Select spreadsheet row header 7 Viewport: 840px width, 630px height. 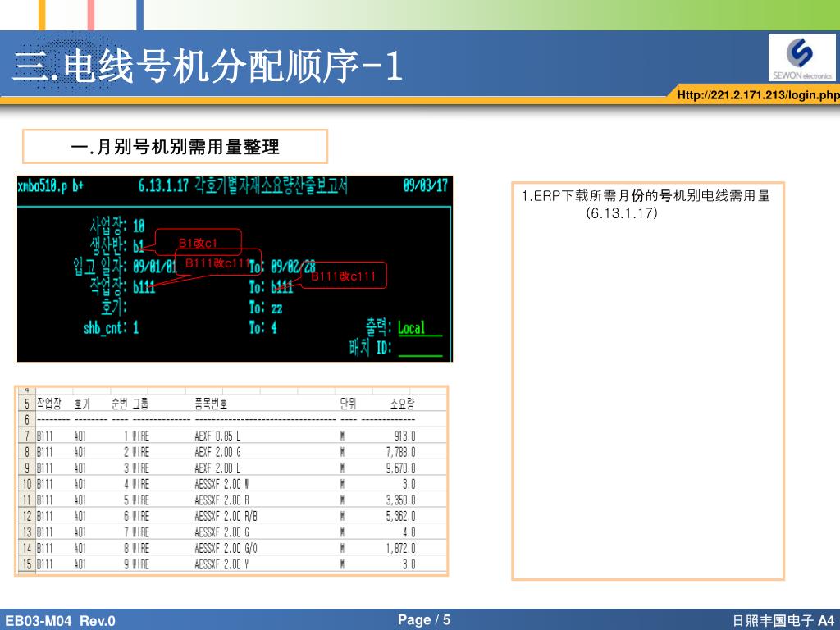[27, 436]
